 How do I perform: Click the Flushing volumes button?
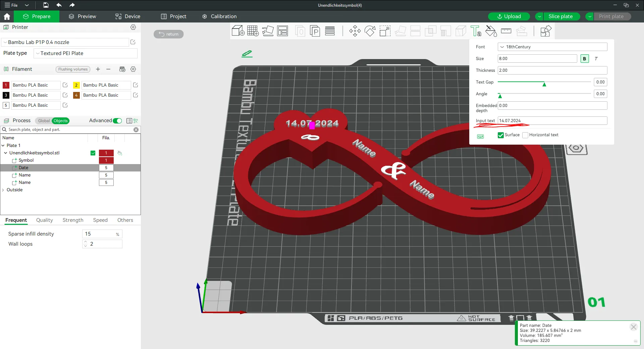73,69
